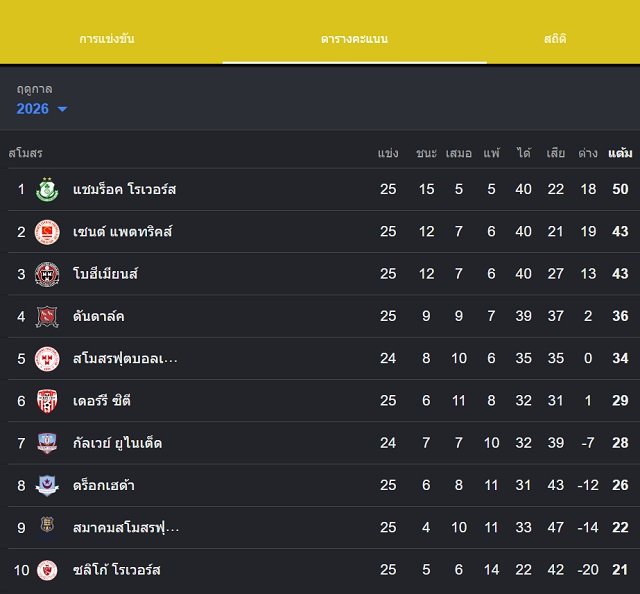Viewport: 640px width, 594px height.
Task: Open season selector showing 2026
Action: pos(42,109)
